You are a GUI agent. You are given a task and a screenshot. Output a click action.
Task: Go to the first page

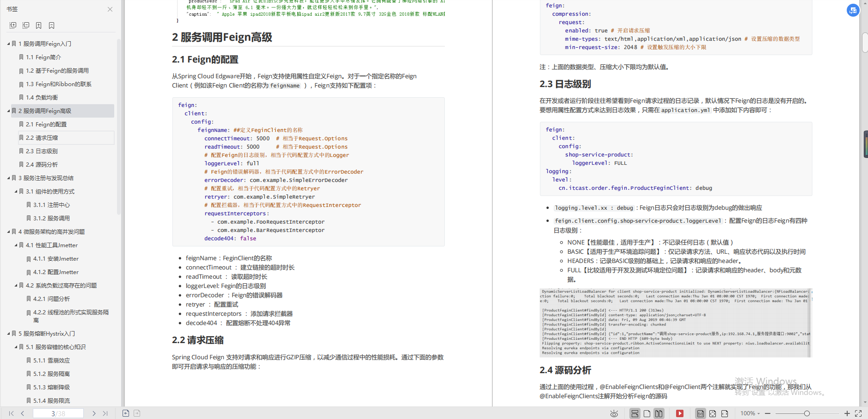[11, 413]
